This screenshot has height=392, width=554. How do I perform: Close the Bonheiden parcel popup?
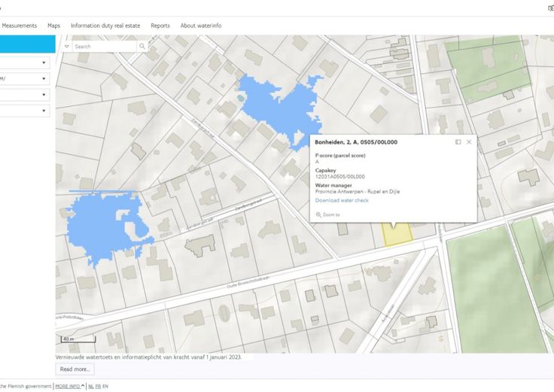pyautogui.click(x=470, y=141)
